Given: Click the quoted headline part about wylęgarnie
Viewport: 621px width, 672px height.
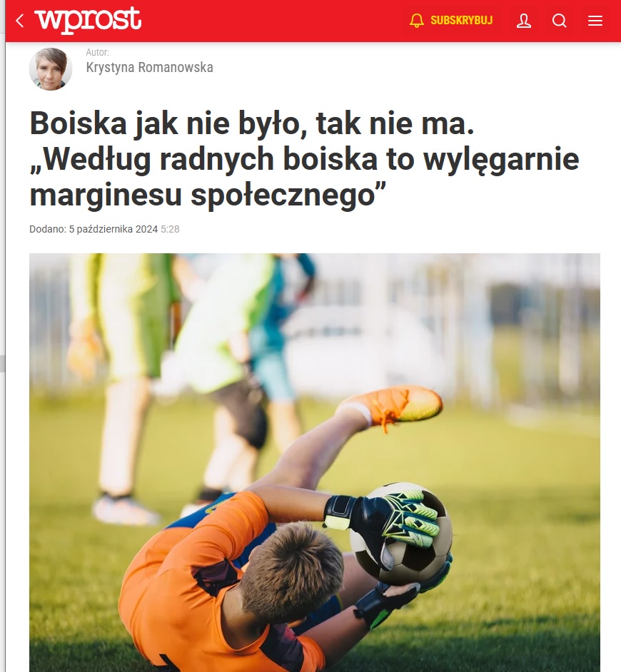Looking at the screenshot, I should pyautogui.click(x=304, y=177).
